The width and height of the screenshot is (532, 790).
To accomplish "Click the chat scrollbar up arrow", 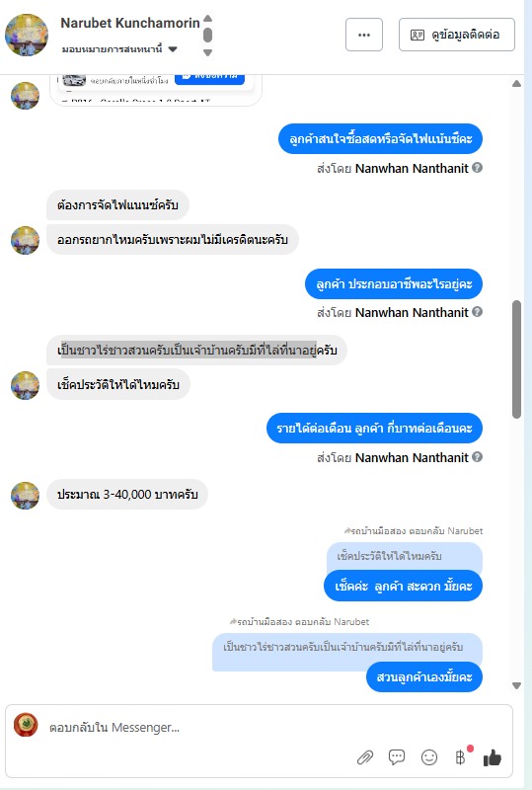I will coord(516,84).
